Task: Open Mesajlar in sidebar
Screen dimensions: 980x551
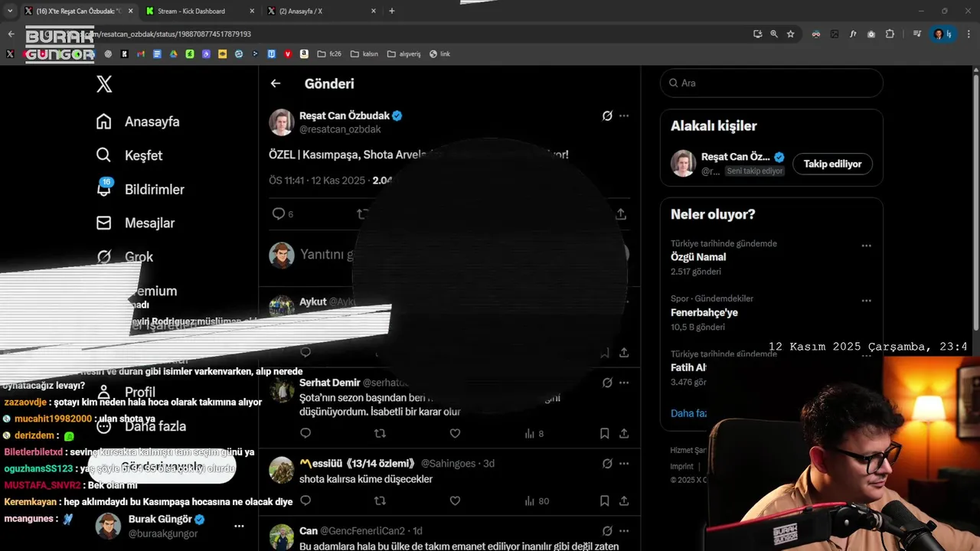Action: [x=136, y=223]
